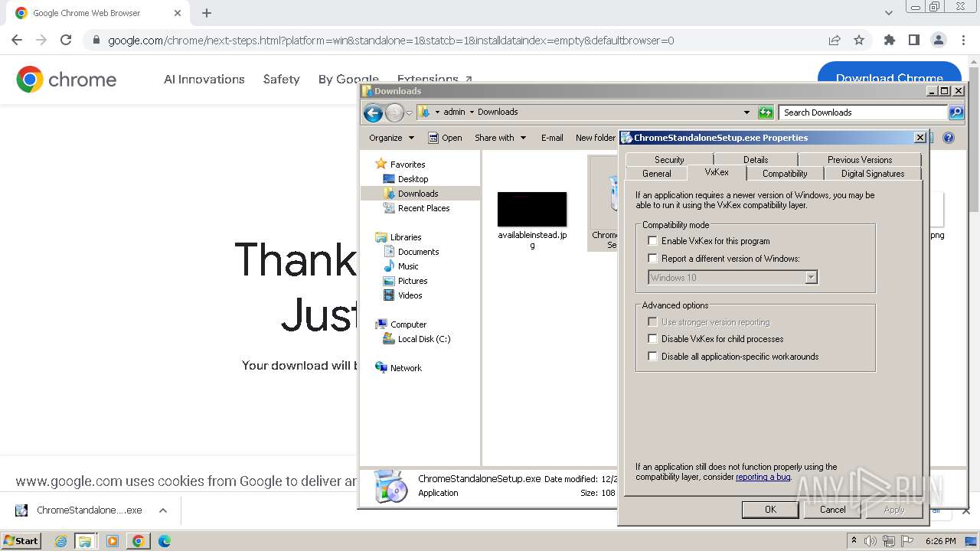Switch to the Digital Signatures tab
Viewport: 980px width, 551px height.
(873, 174)
